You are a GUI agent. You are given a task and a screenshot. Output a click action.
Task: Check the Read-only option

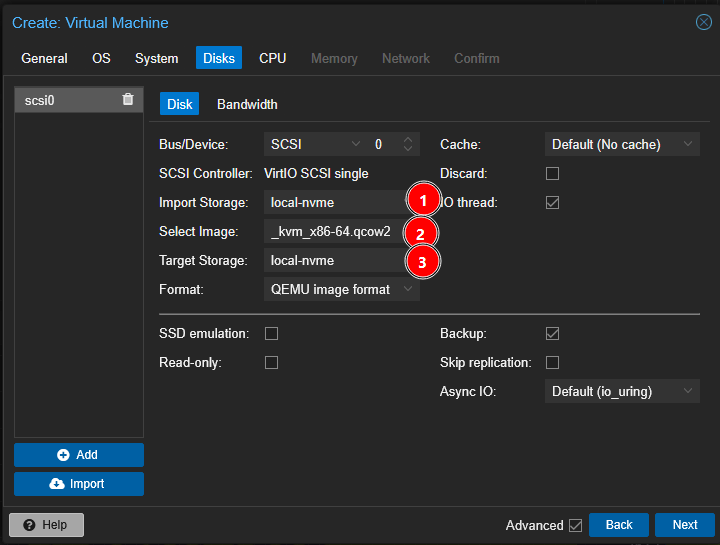tap(271, 363)
